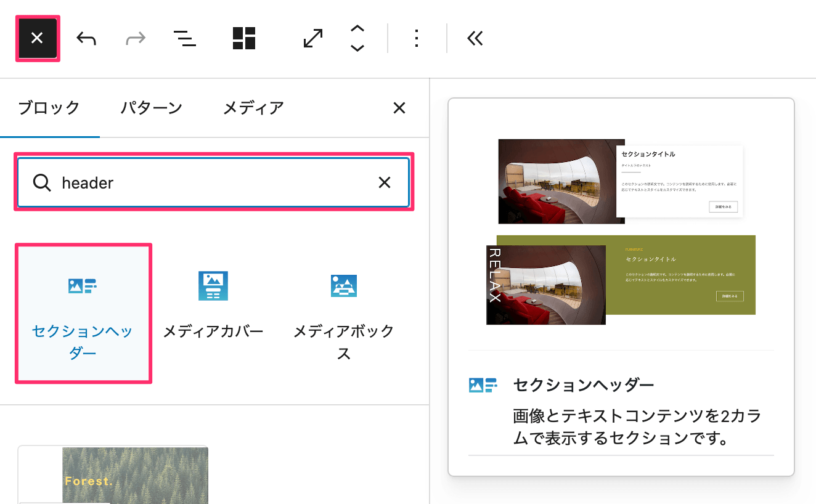The height and width of the screenshot is (504, 816).
Task: Move the block up with the up chevron
Action: point(357,28)
